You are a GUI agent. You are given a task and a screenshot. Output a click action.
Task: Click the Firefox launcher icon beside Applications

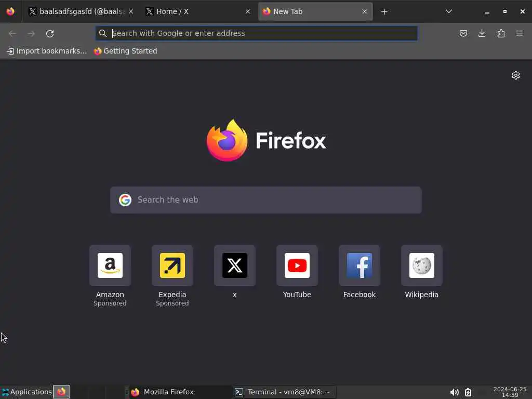click(x=61, y=392)
